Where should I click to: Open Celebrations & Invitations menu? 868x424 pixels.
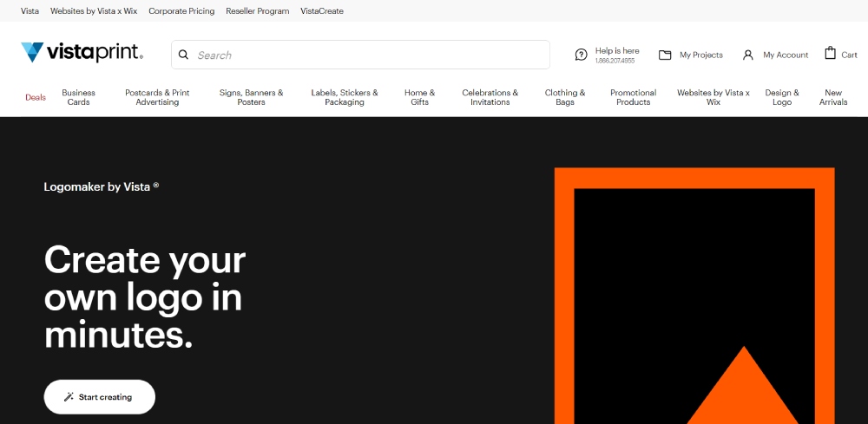tap(490, 97)
